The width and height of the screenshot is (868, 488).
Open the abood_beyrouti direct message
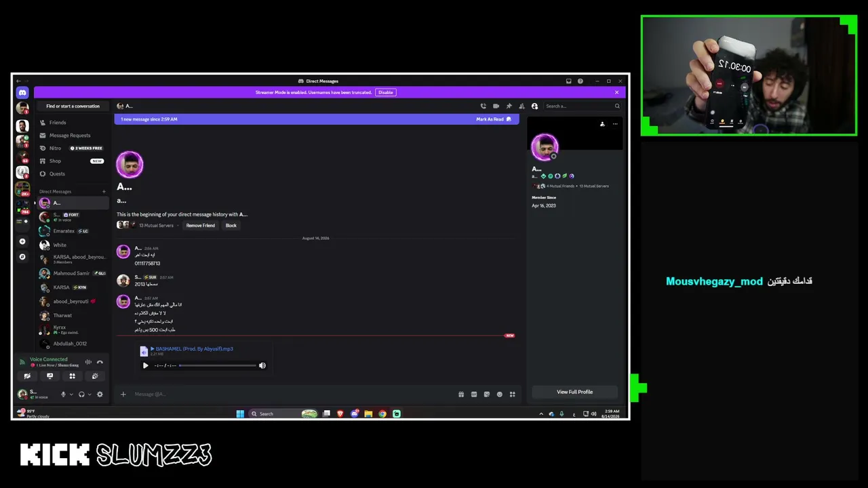73,302
